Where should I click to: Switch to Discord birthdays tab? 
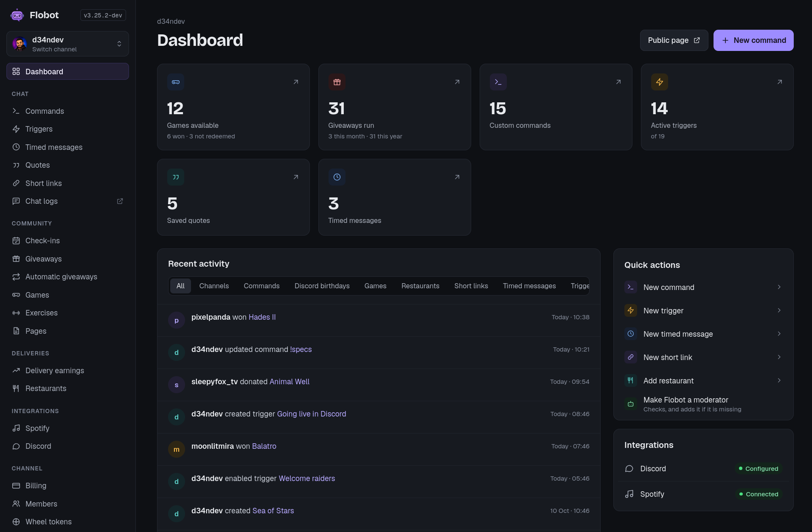pyautogui.click(x=322, y=286)
